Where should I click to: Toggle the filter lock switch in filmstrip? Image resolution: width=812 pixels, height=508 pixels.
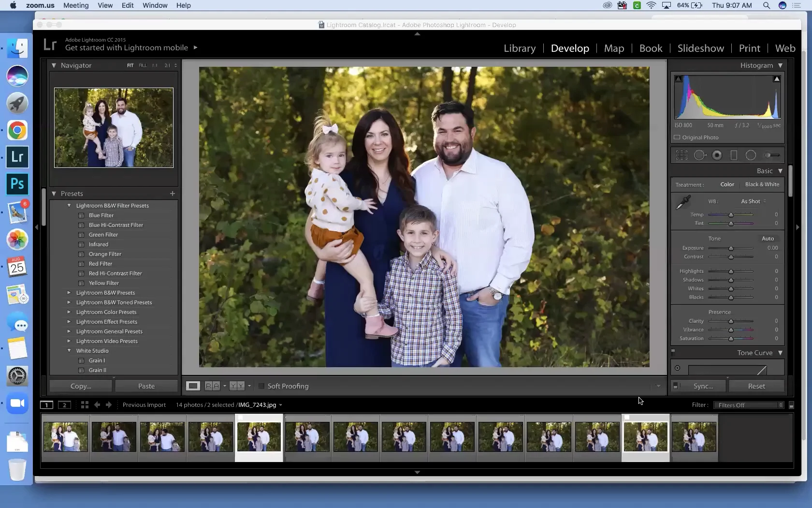click(791, 405)
